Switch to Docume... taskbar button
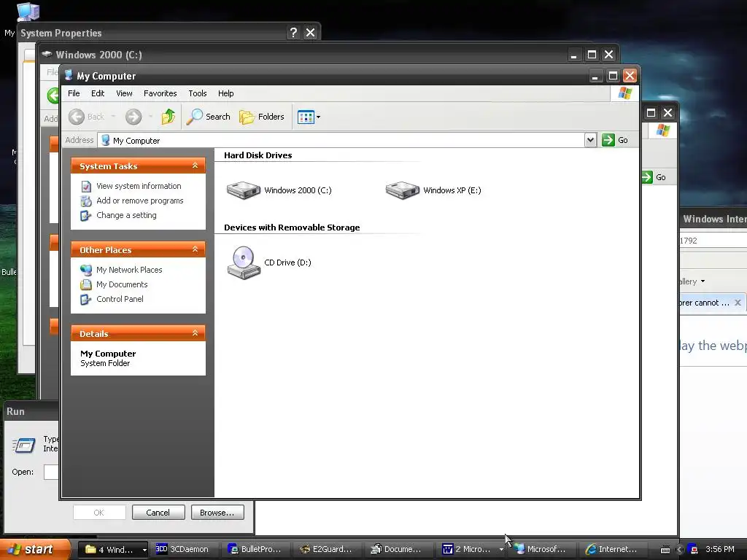747x560 pixels. point(398,549)
